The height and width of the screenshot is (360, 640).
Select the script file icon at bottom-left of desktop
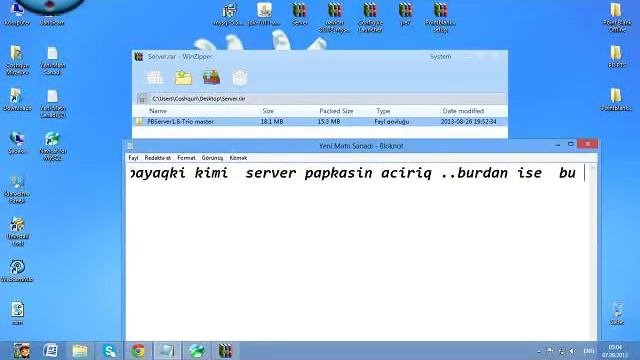pyautogui.click(x=18, y=313)
